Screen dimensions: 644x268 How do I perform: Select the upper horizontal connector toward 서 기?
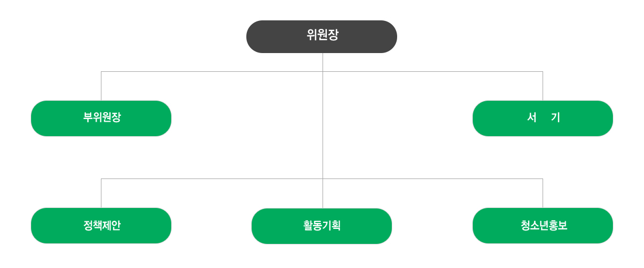[433, 71]
